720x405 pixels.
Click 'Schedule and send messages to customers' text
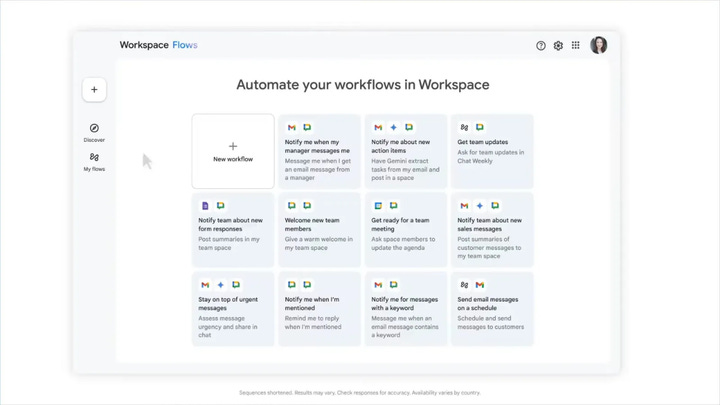pyautogui.click(x=490, y=322)
